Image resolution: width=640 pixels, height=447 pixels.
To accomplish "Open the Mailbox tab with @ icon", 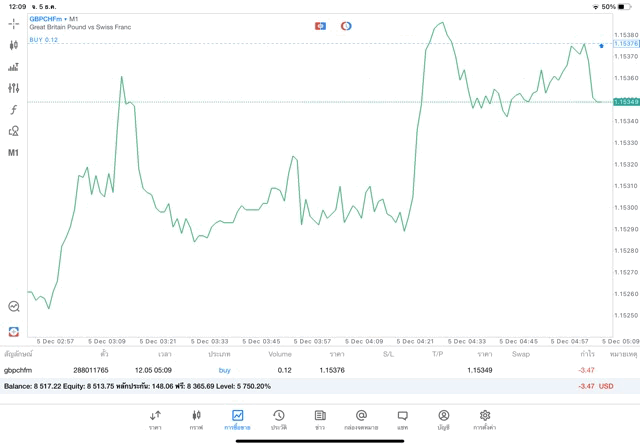I will [x=361, y=420].
